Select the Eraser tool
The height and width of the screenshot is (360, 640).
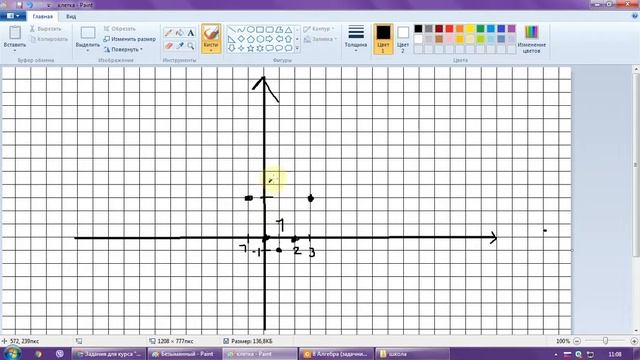[x=169, y=46]
